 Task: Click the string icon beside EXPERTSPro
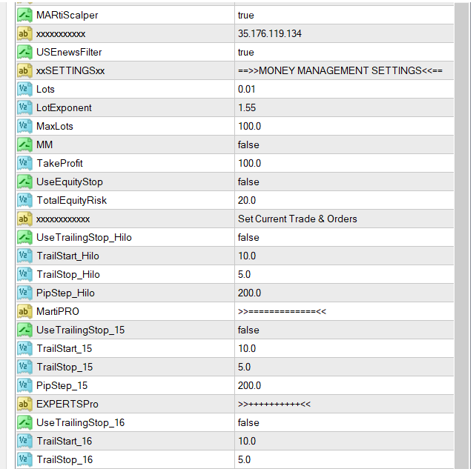pyautogui.click(x=24, y=404)
